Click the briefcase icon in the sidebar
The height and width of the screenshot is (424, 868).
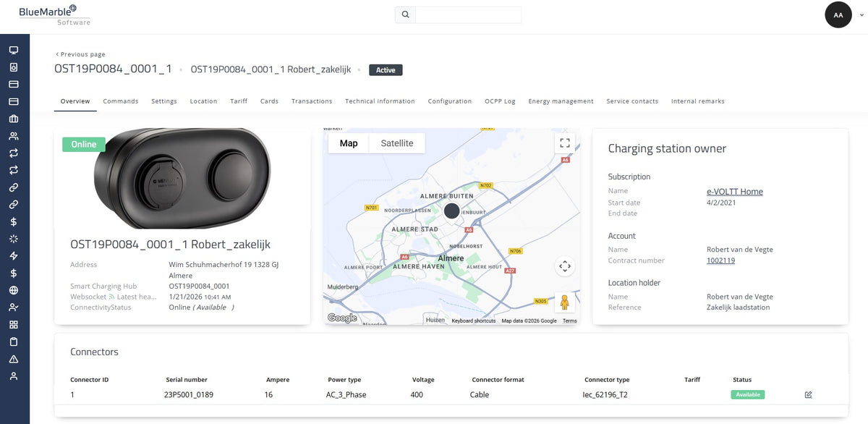pos(13,119)
